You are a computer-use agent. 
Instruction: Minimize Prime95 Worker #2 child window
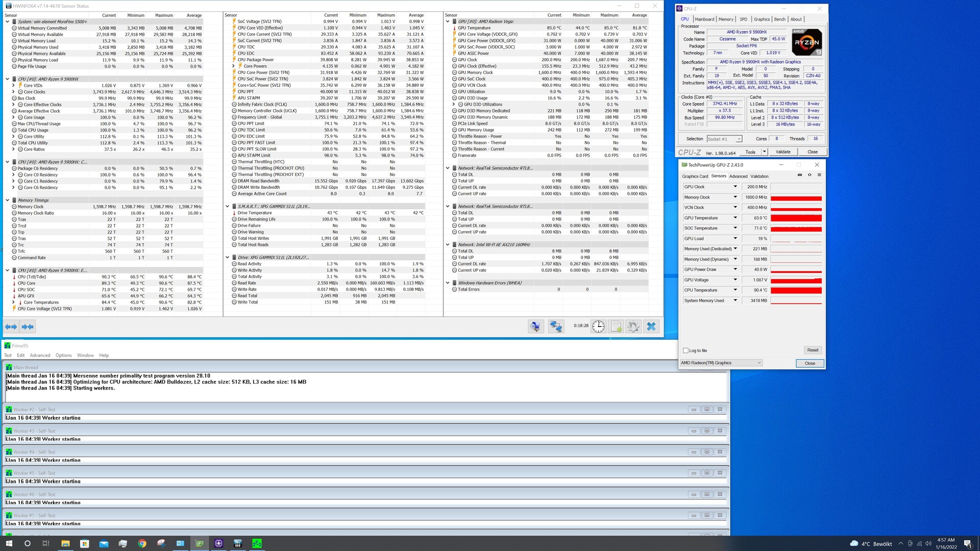point(694,410)
